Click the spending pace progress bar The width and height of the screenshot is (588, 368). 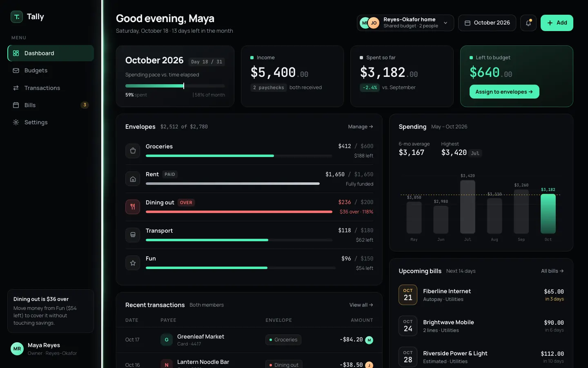175,86
